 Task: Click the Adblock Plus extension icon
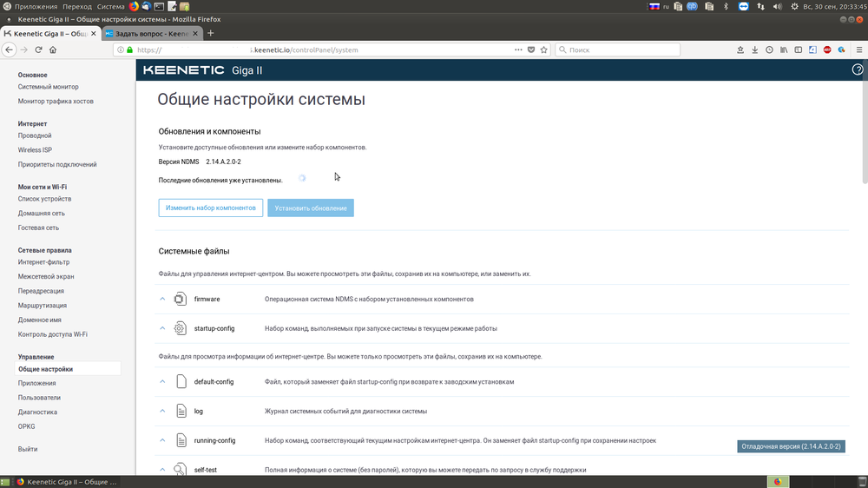[827, 49]
